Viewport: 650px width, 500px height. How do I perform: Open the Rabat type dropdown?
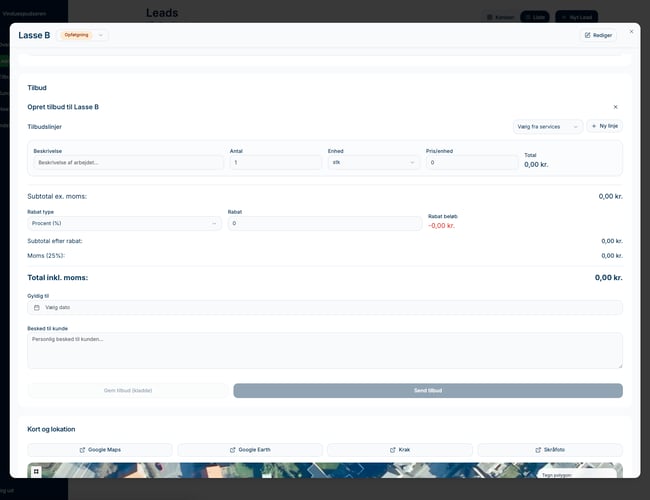124,224
